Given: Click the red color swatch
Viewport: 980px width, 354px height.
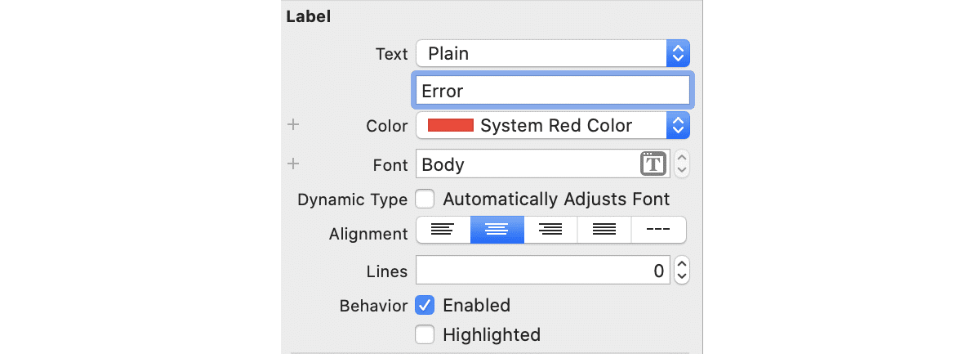Looking at the screenshot, I should click(x=451, y=126).
